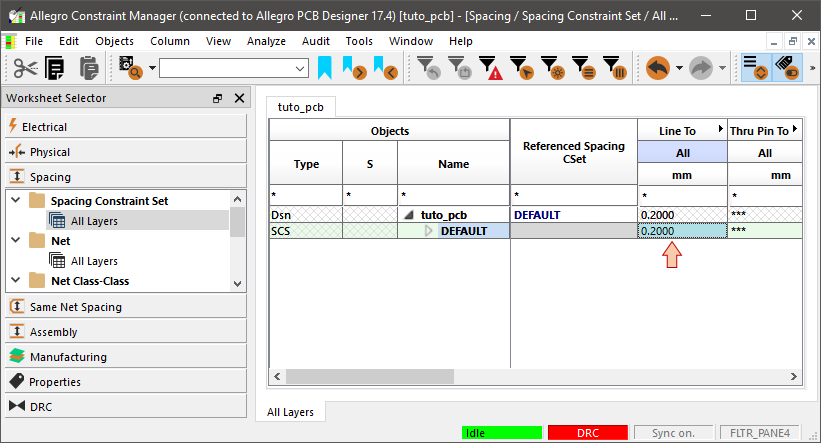The width and height of the screenshot is (821, 443).
Task: Open the find-options arrow beside search icon
Action: click(152, 68)
